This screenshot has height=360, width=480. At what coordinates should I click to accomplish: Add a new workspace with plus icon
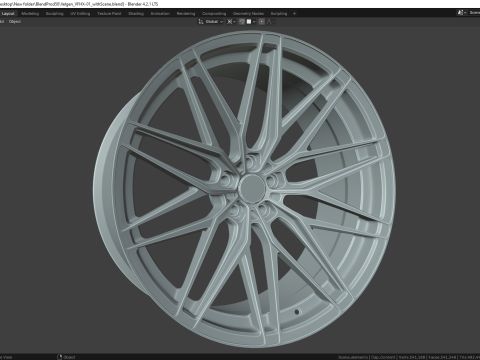pyautogui.click(x=294, y=14)
